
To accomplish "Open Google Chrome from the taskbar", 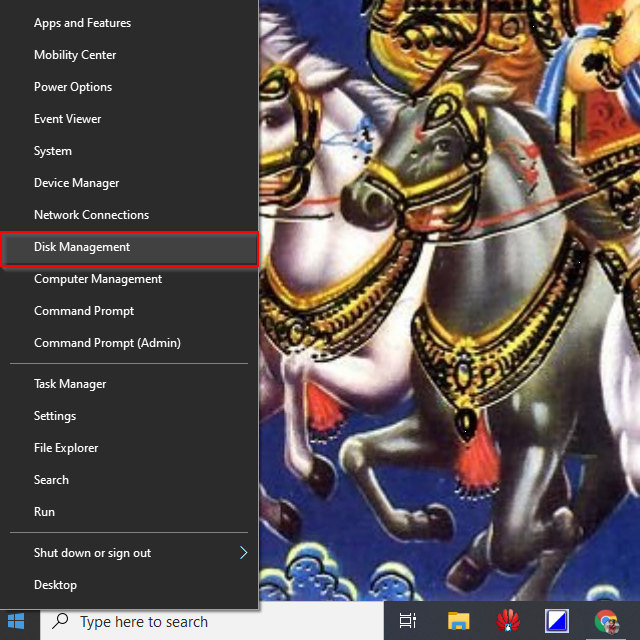I will [x=607, y=622].
